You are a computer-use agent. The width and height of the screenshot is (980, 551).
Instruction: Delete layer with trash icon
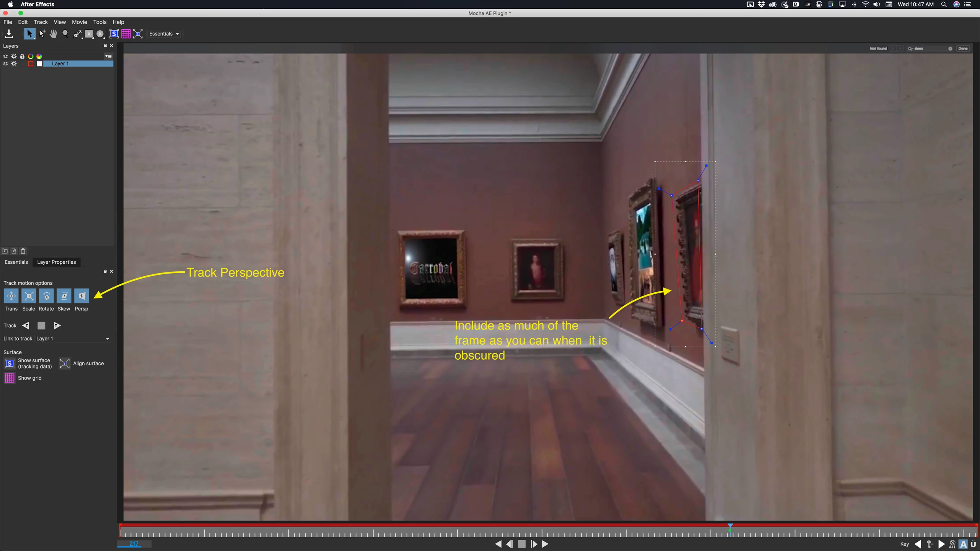click(x=23, y=251)
